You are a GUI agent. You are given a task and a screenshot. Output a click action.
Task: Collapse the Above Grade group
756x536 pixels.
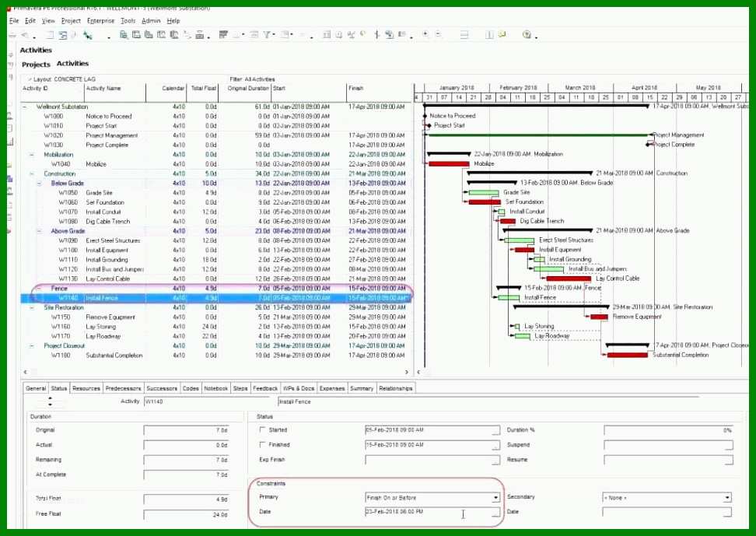coord(40,232)
